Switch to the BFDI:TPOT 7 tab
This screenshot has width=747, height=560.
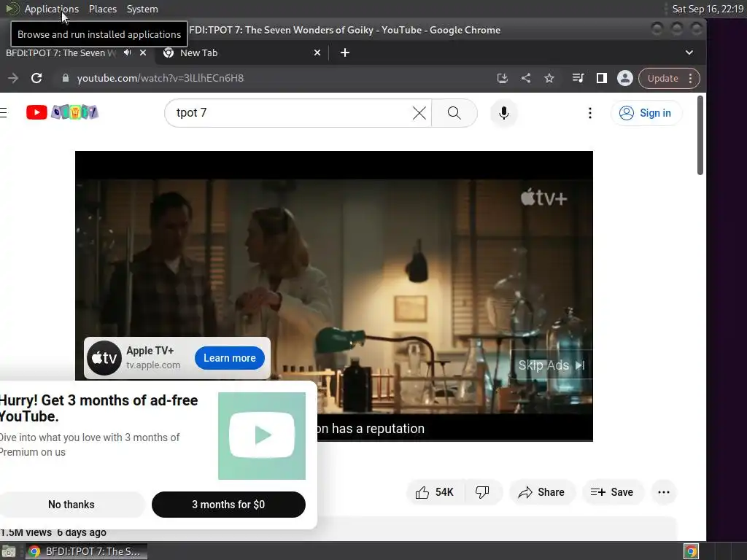(x=61, y=52)
